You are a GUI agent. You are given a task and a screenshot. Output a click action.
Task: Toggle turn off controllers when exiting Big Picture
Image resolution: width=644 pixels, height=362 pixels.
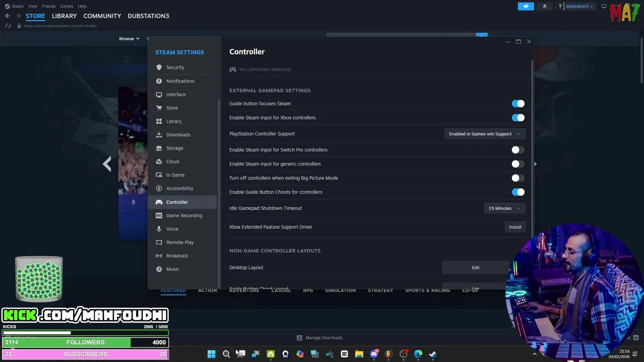pos(518,178)
